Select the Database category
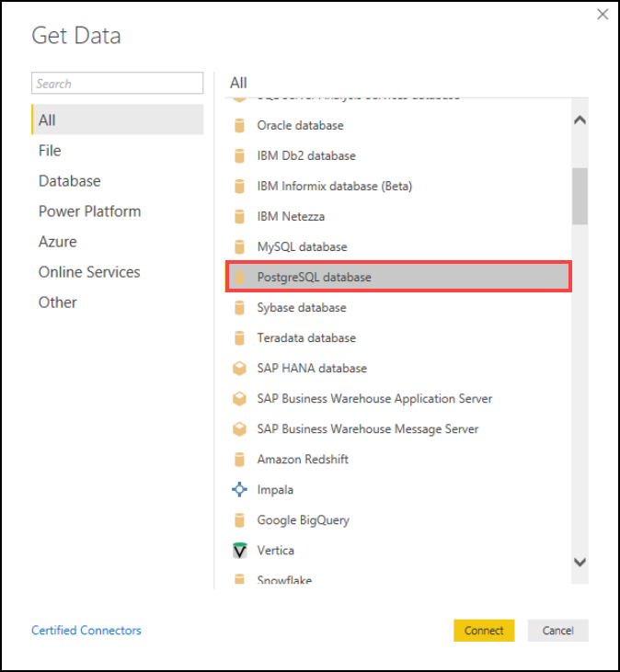The height and width of the screenshot is (672, 620). [x=70, y=181]
